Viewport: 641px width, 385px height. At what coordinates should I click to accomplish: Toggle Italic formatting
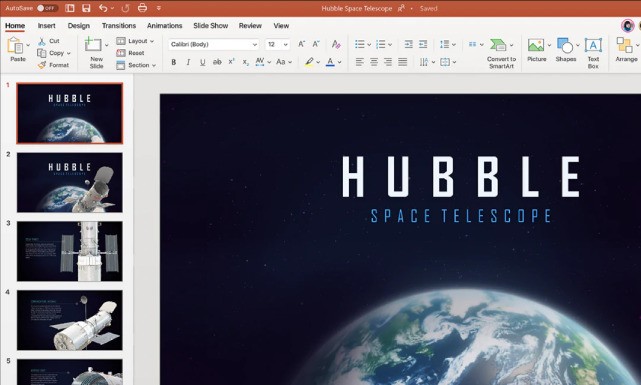coord(188,62)
